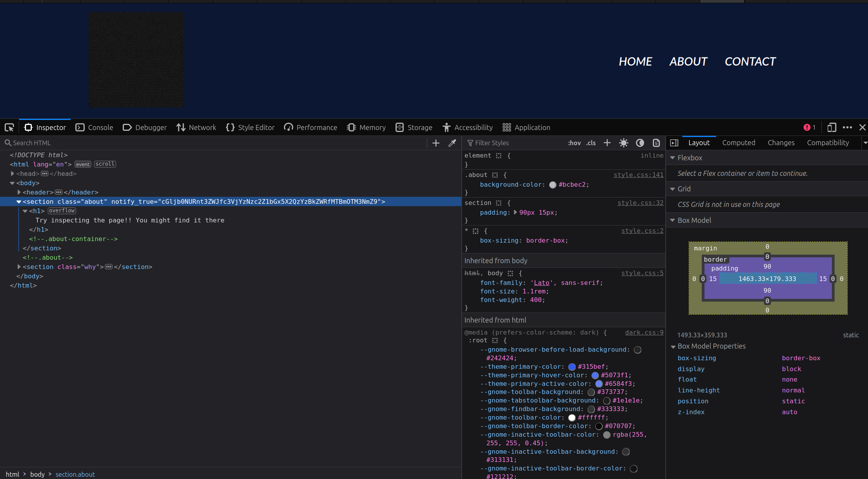Open Responsive Design Mode

click(x=831, y=127)
